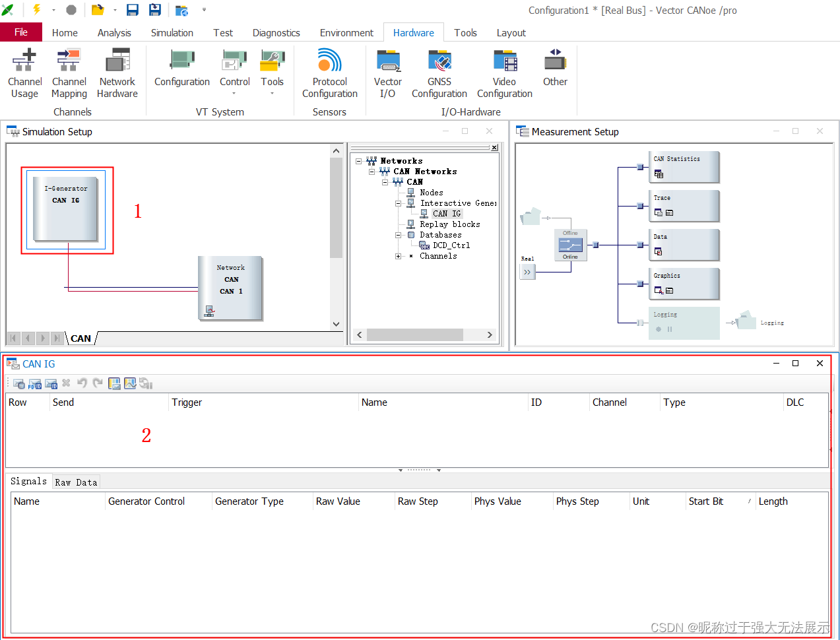
Task: Click Other I/O-Hardware icon
Action: click(x=555, y=69)
